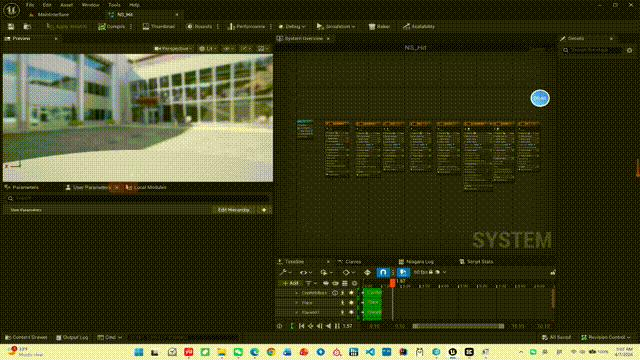640x360 pixels.
Task: Click the Thumbnail toolbar button
Action: [159, 27]
